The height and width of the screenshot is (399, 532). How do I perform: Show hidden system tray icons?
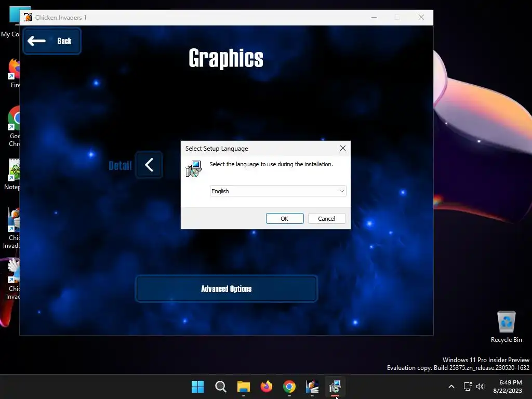pyautogui.click(x=451, y=387)
